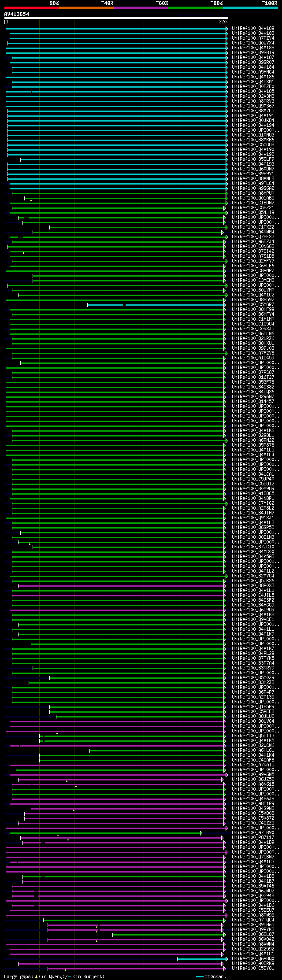This screenshot has height=980, width=282.
Task: Select hit label UniRef100_O88597
Action: tap(253, 300)
